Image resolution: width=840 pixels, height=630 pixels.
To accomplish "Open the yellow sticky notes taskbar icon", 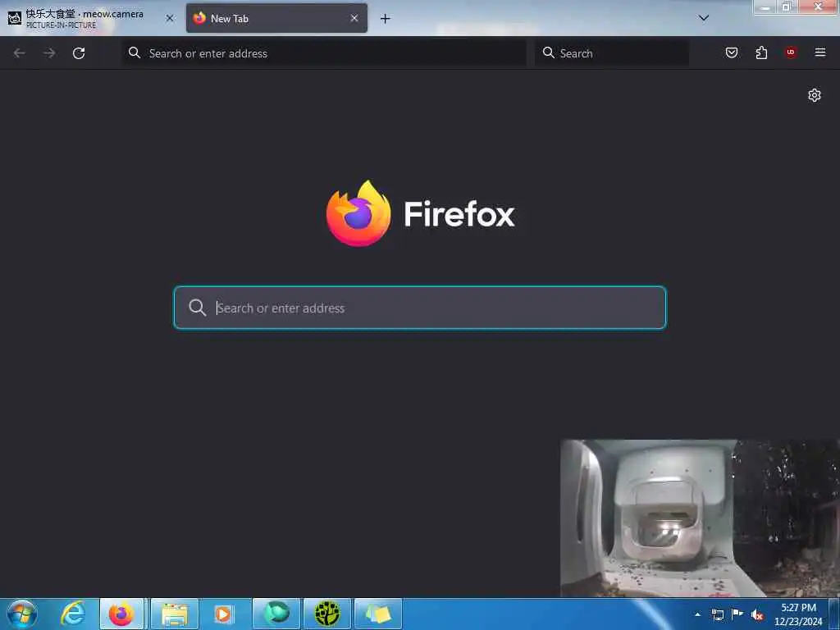I will pos(378,614).
